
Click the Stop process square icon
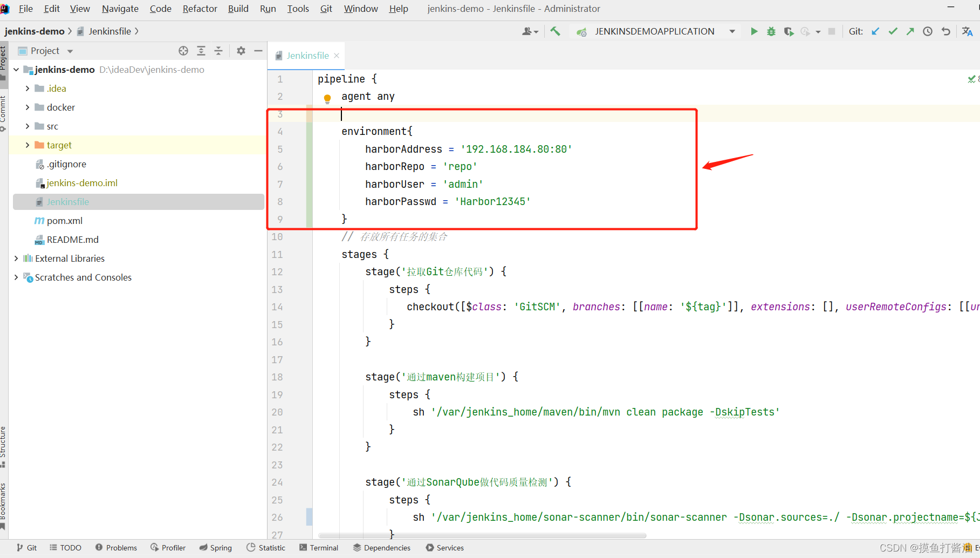tap(832, 31)
